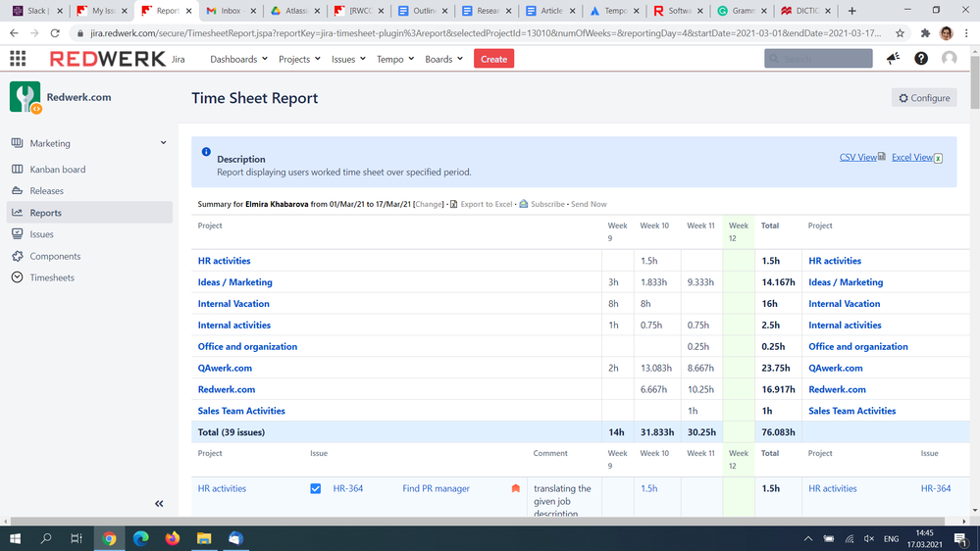Open Releases in the sidebar

[89, 191]
